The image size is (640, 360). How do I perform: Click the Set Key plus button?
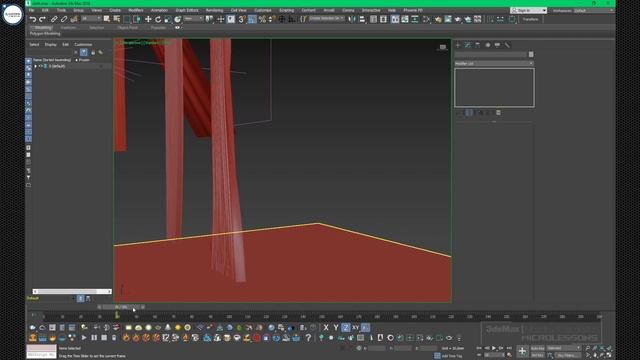(522, 351)
